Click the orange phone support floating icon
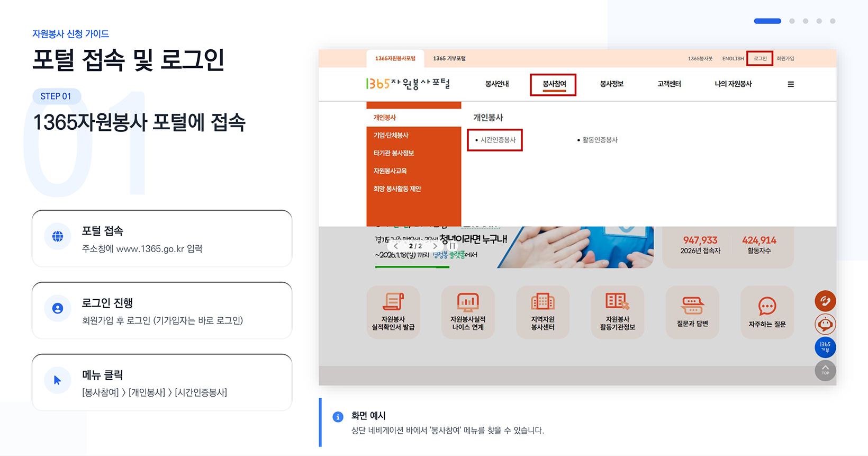Viewport: 868px width, 456px height. pyautogui.click(x=825, y=301)
